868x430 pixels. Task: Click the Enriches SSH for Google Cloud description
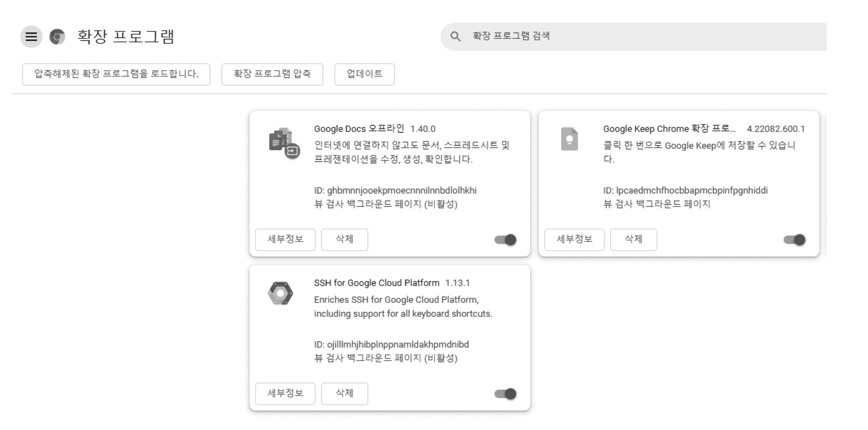(403, 306)
